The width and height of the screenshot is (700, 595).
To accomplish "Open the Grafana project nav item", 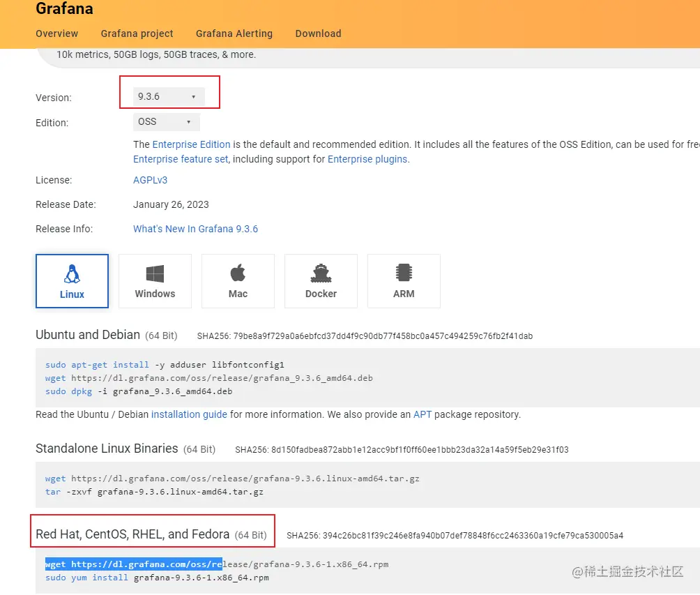I will tap(137, 33).
